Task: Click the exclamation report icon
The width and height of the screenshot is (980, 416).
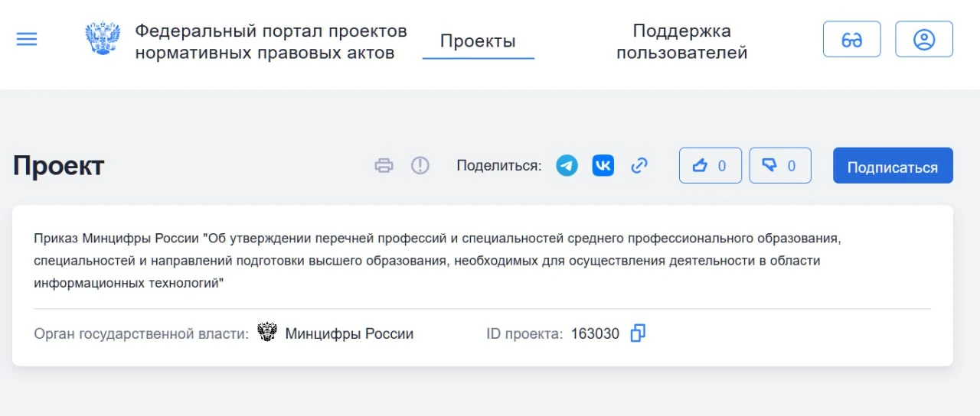Action: (420, 166)
